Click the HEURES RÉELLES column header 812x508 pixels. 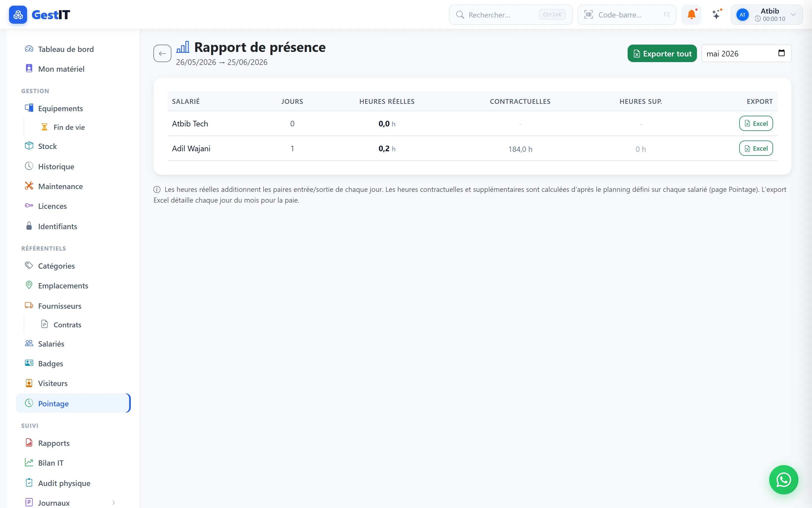tap(387, 101)
